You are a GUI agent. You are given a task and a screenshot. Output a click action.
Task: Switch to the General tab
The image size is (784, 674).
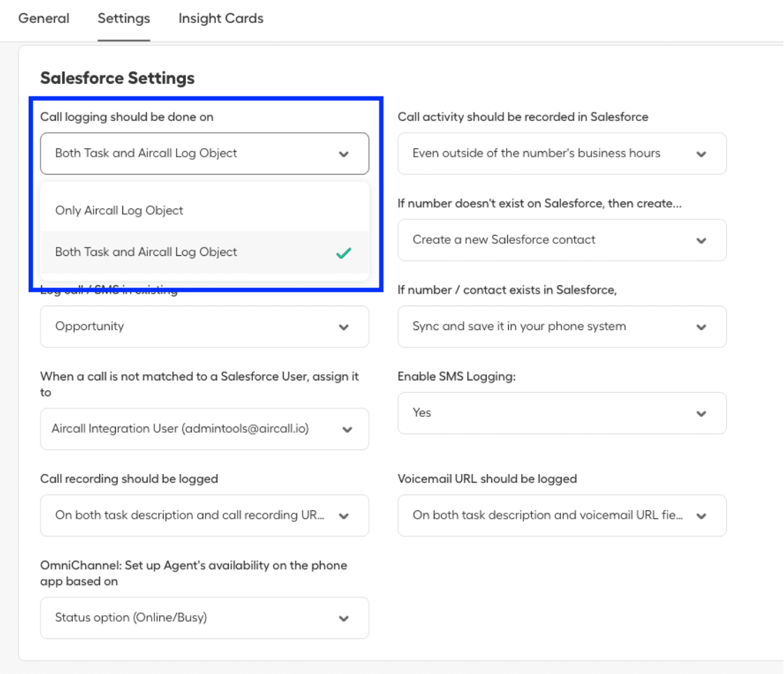click(43, 19)
